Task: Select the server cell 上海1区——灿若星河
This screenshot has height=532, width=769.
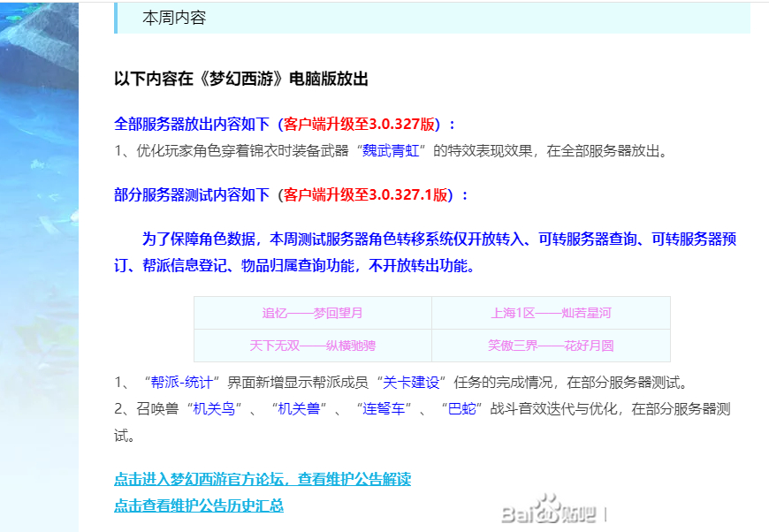Action: point(551,313)
